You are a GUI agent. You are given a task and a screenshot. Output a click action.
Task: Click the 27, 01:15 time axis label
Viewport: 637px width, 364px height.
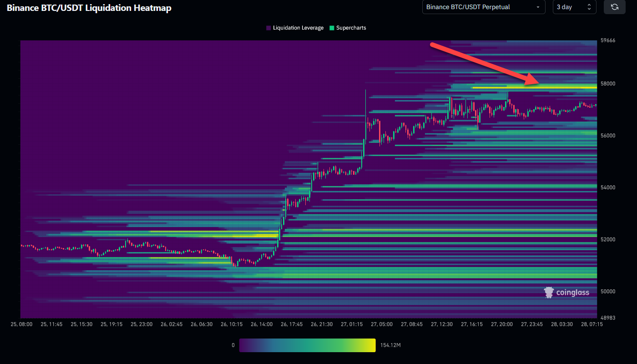click(x=352, y=324)
